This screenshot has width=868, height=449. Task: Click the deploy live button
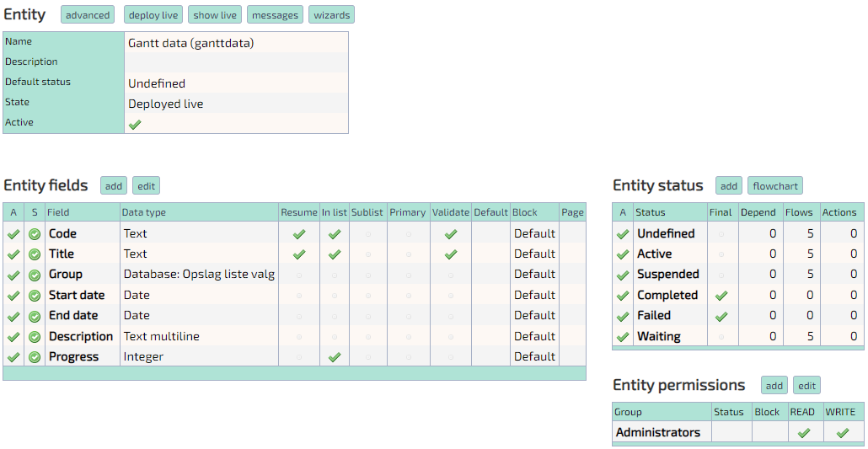pos(153,15)
